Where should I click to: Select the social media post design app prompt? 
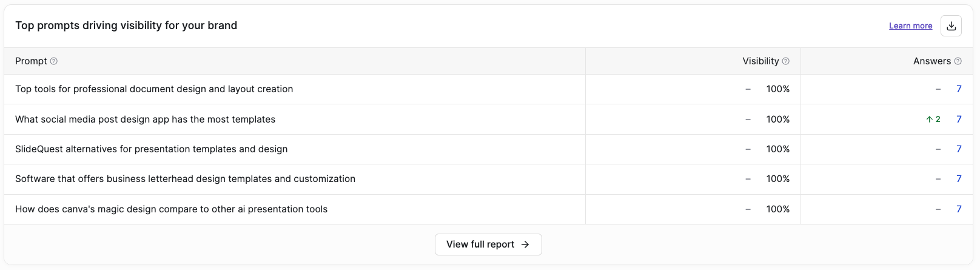pyautogui.click(x=145, y=120)
